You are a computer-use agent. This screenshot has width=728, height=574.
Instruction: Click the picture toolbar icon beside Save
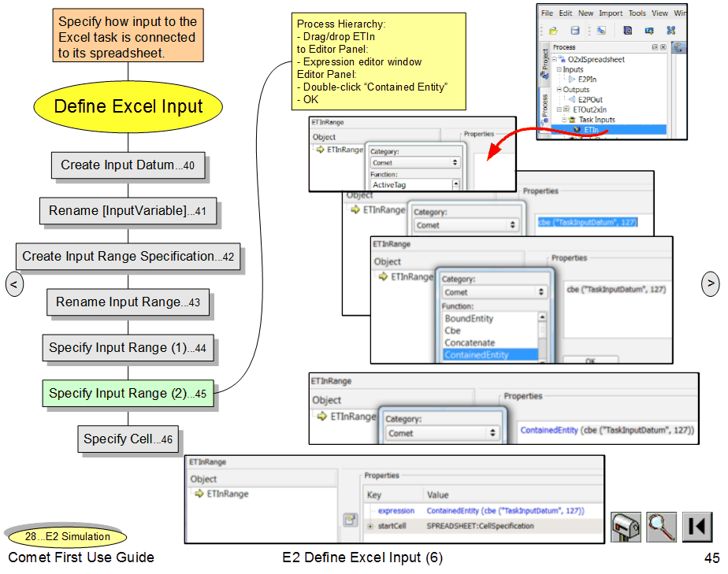point(601,31)
